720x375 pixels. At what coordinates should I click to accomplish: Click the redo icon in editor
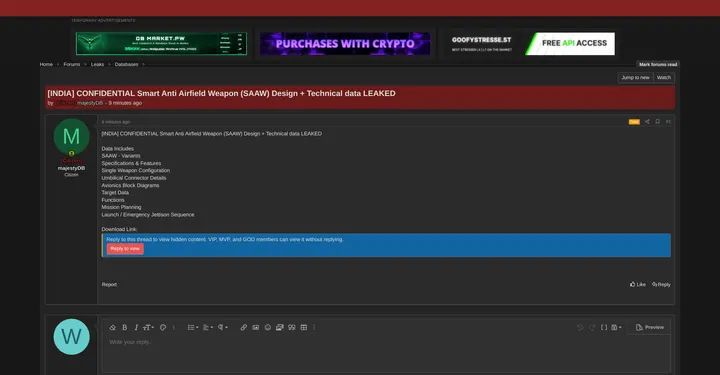592,327
